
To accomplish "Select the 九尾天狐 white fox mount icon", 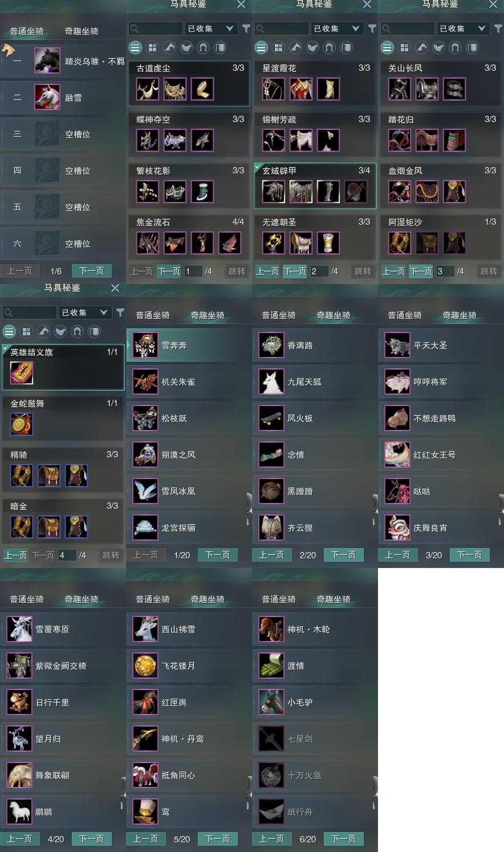I will click(x=271, y=382).
